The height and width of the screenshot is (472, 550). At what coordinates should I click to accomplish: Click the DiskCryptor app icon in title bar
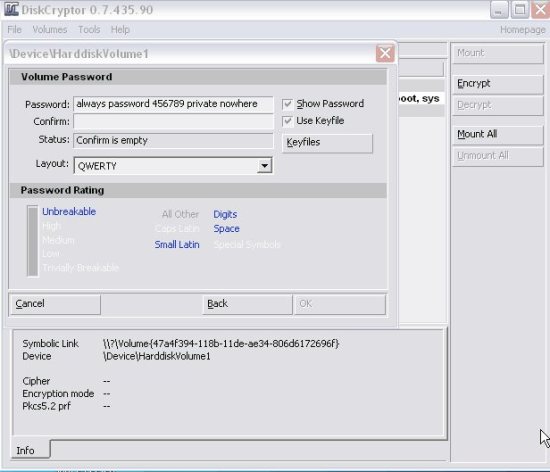[x=11, y=9]
